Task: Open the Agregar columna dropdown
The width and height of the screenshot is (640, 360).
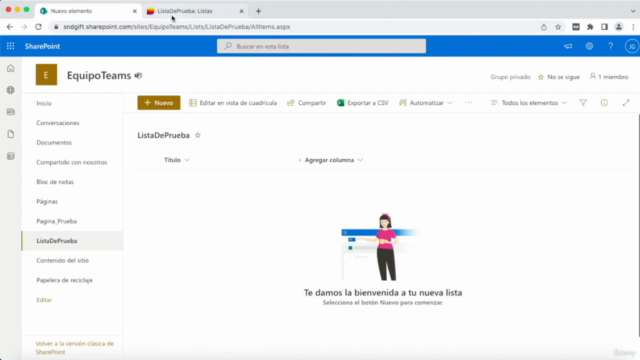Action: [330, 160]
